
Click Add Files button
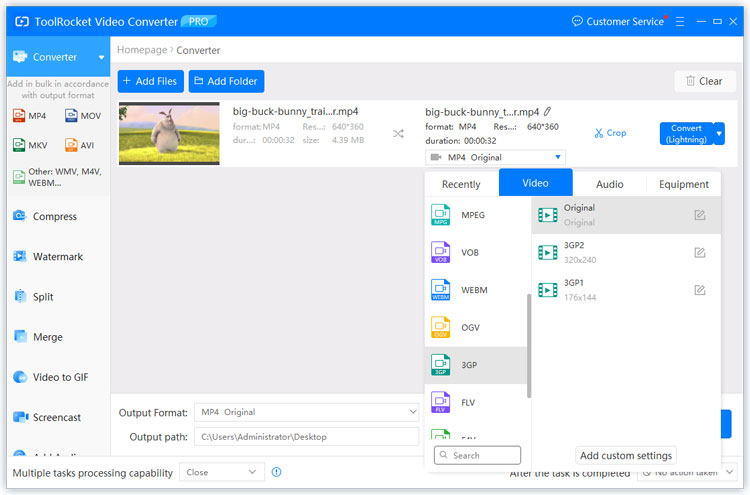[x=151, y=81]
